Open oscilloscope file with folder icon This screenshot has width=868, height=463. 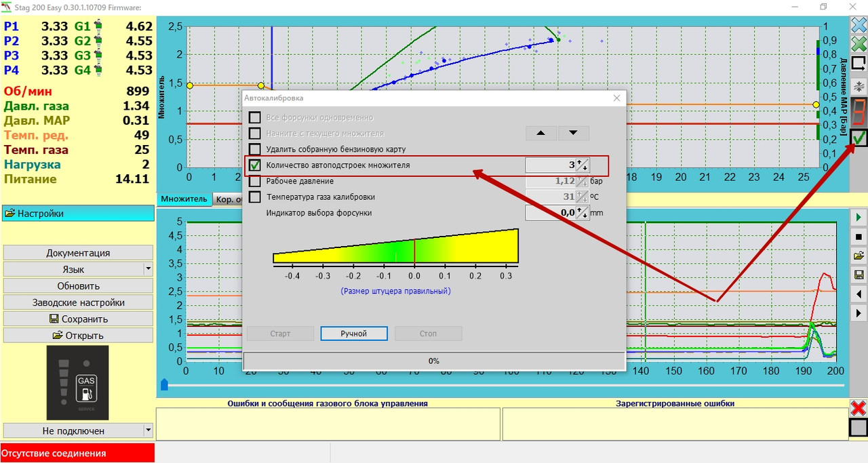(859, 256)
